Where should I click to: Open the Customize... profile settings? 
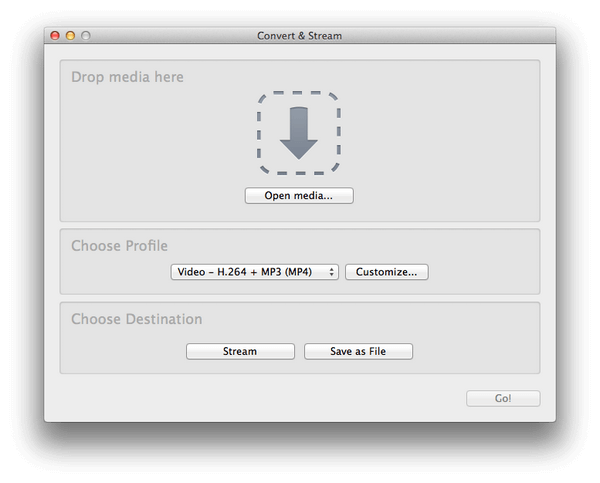click(x=386, y=272)
